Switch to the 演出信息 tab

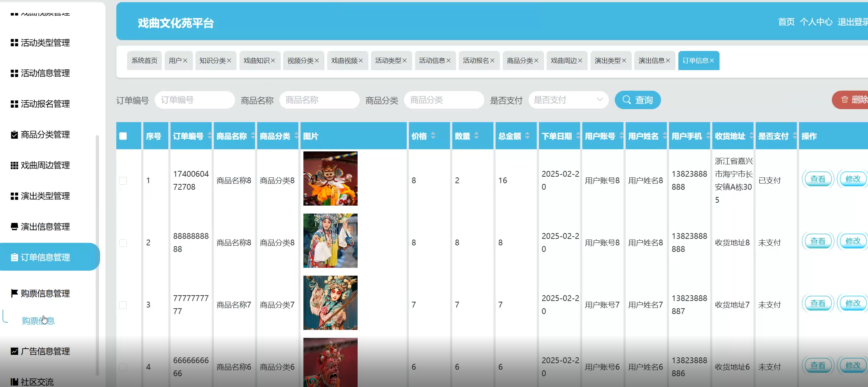point(651,61)
